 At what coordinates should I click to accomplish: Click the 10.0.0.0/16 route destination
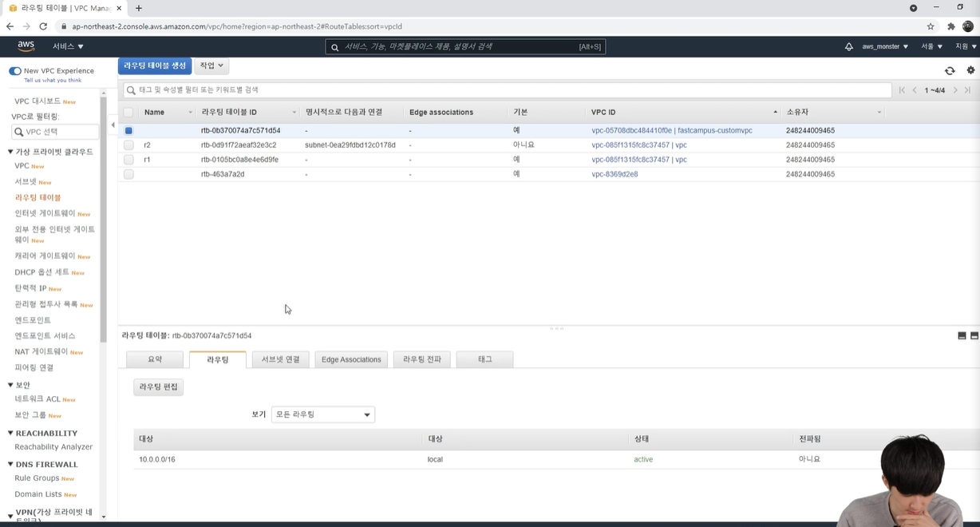point(156,459)
